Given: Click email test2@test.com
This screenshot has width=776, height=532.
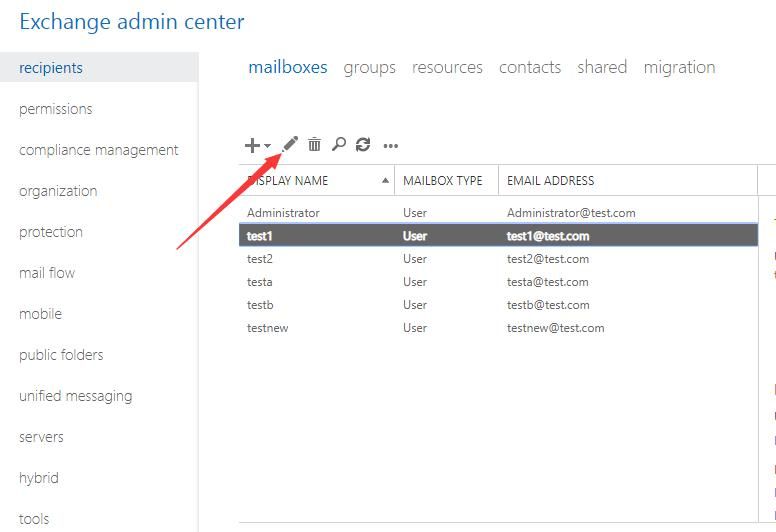Looking at the screenshot, I should [548, 259].
